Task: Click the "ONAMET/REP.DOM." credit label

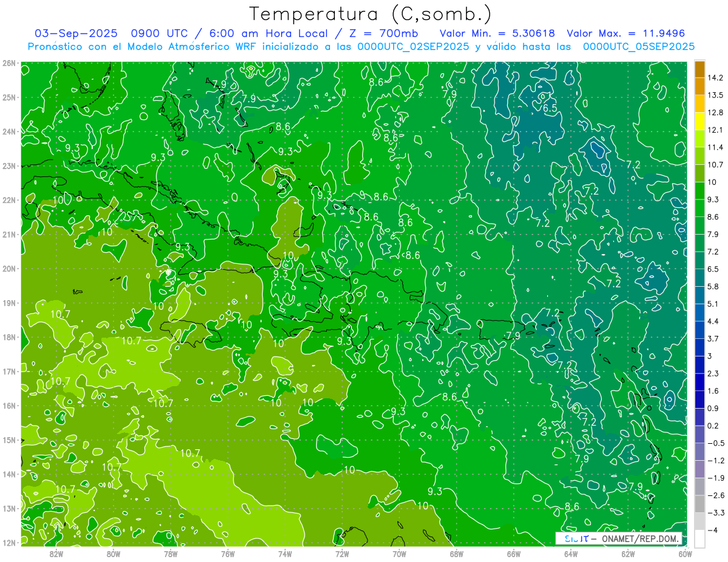Action: [x=641, y=539]
